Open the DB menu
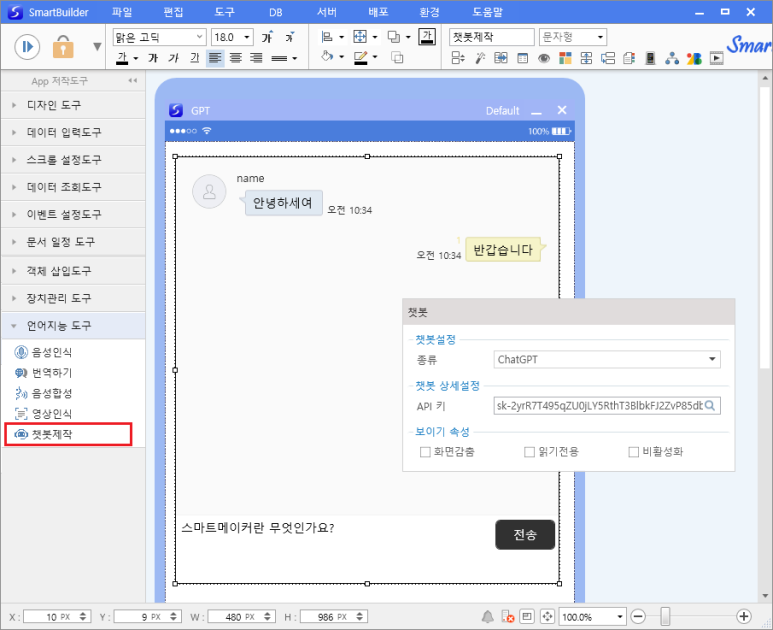The width and height of the screenshot is (773, 630). (x=276, y=12)
